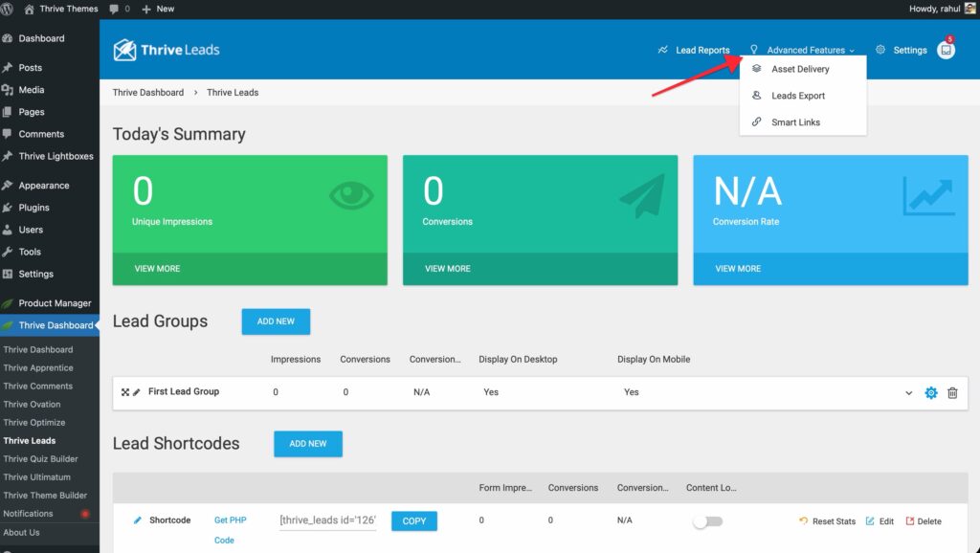Click the thrive_leads shortcode text field
The height and width of the screenshot is (553, 980).
pos(328,521)
